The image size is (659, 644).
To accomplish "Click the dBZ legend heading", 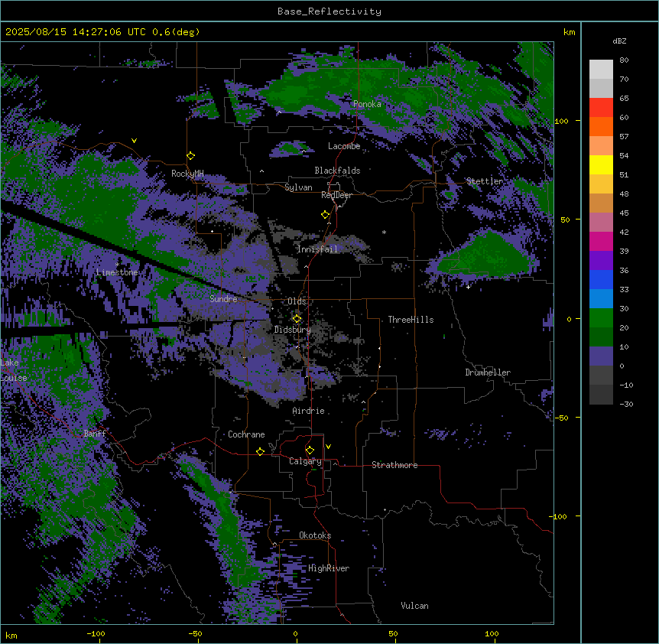I will (619, 41).
